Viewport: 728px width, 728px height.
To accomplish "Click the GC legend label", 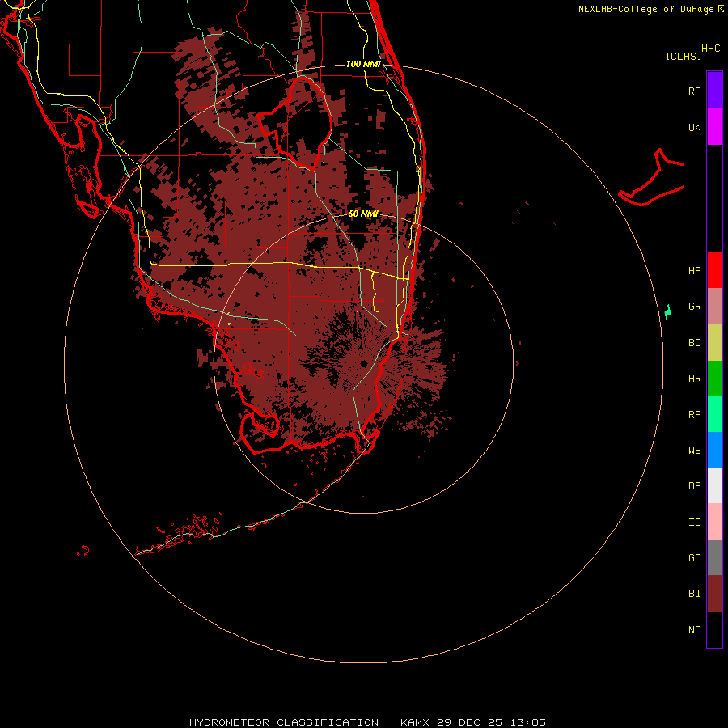I will click(x=694, y=558).
